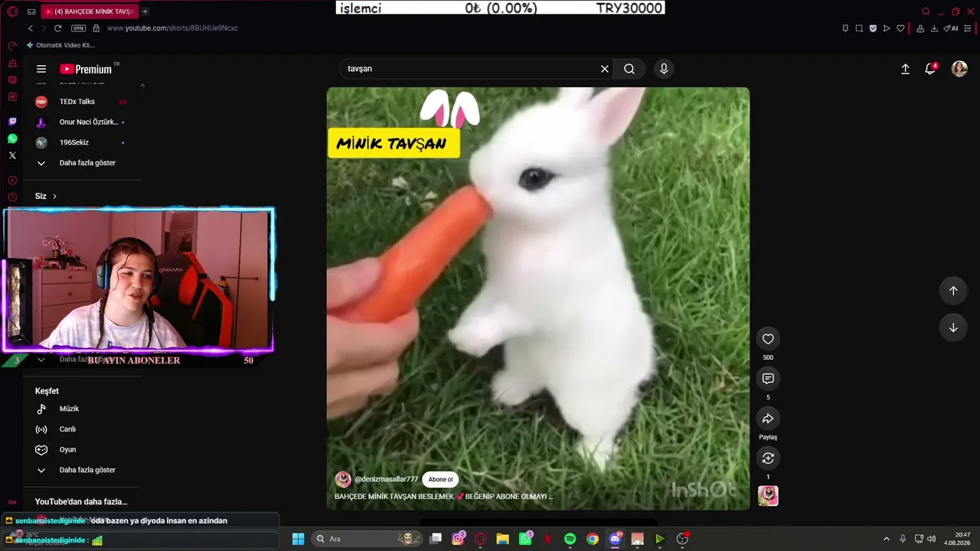This screenshot has height=551, width=980.
Task: Show hidden system tray icons
Action: 887,539
